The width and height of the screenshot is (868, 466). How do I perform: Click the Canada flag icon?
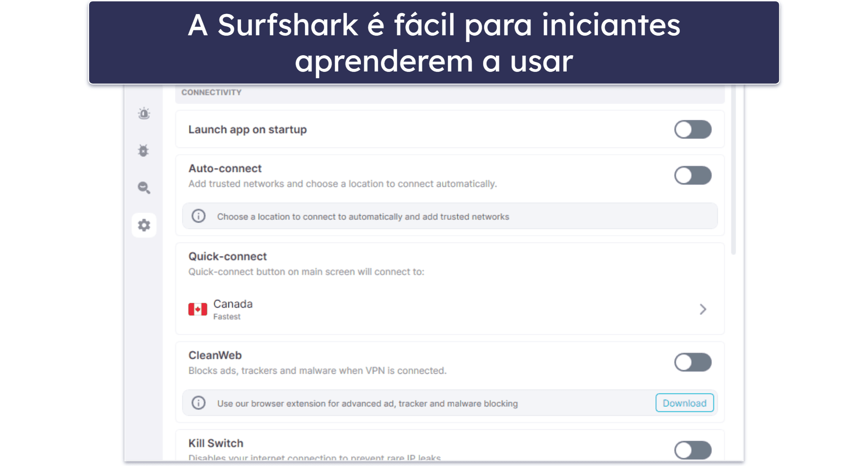click(198, 309)
